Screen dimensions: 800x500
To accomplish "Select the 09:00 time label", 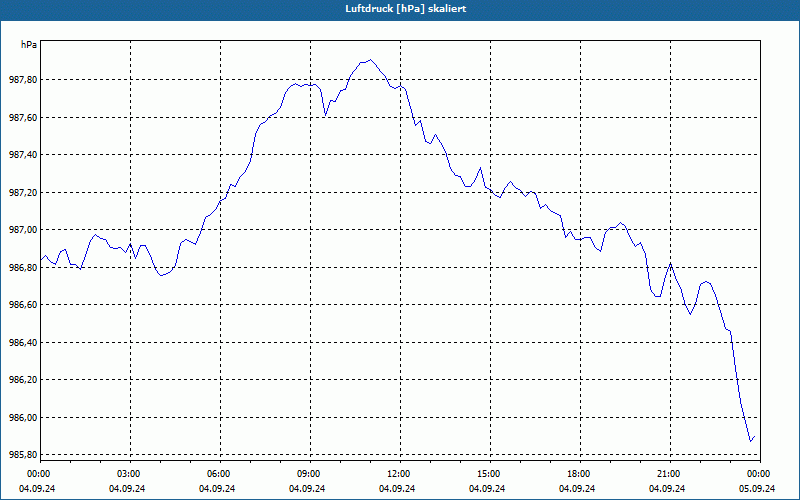I will (310, 474).
